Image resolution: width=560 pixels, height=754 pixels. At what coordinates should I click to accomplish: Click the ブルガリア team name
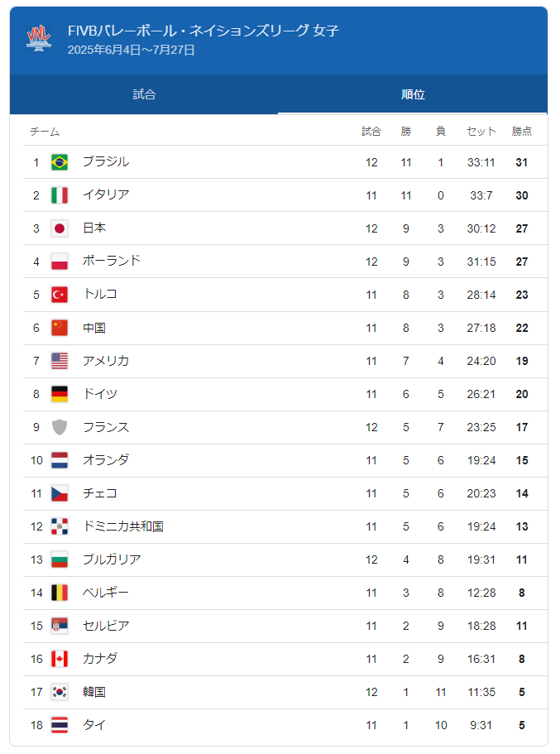112,559
